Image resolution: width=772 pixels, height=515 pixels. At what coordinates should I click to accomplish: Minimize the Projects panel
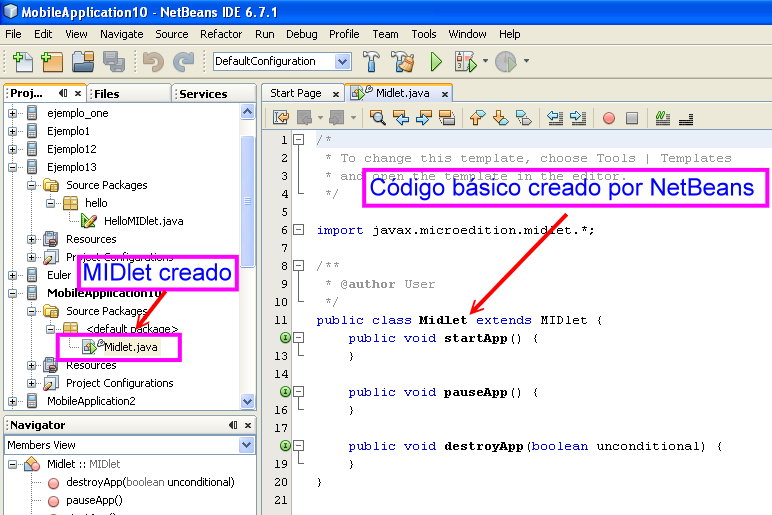pyautogui.click(x=63, y=93)
